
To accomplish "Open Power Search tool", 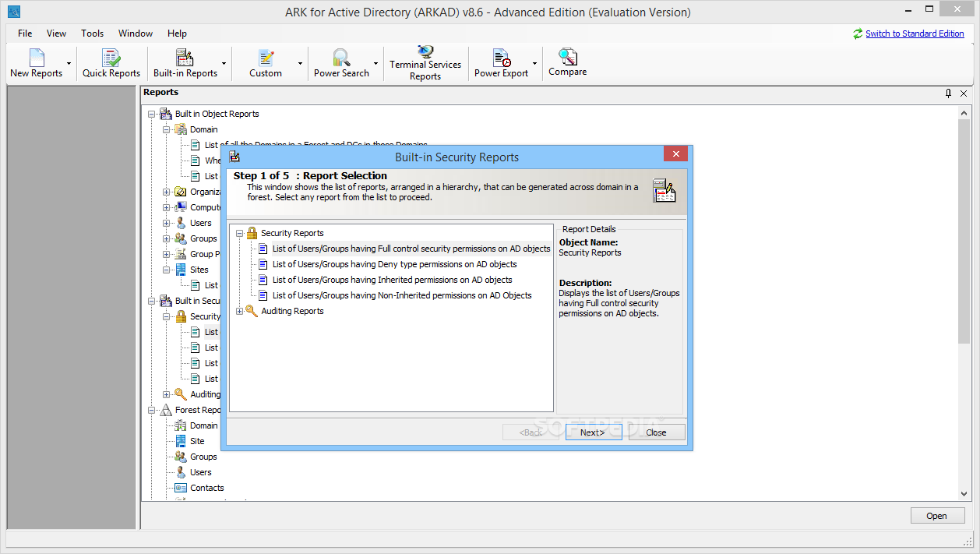I will [341, 63].
